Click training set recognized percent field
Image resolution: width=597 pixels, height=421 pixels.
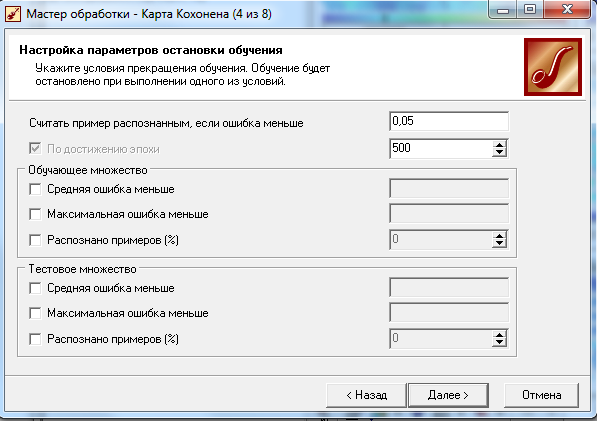(x=441, y=239)
